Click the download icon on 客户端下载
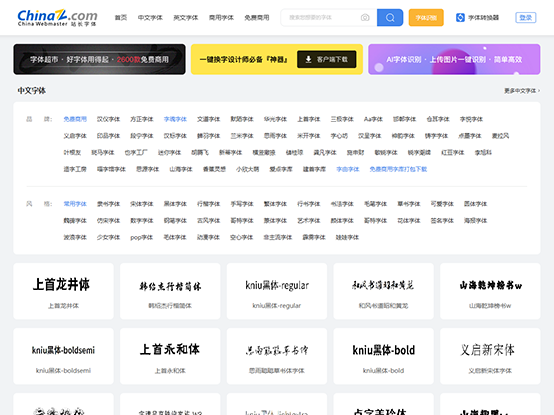The width and height of the screenshot is (554, 415). [308, 59]
